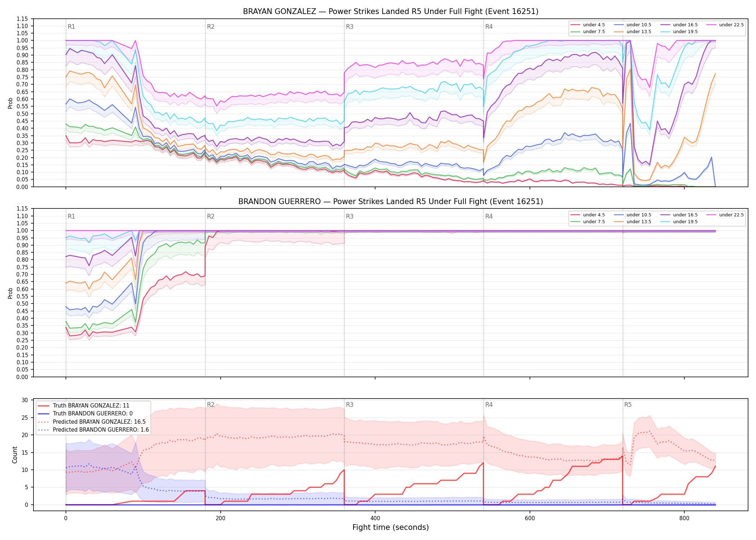Click R1 round marker in top chart
Screen dimensions: 756x540
[71, 27]
